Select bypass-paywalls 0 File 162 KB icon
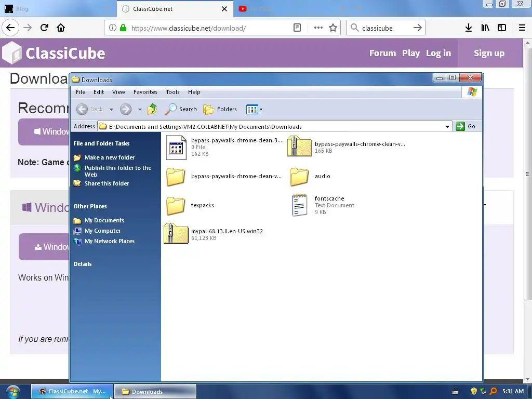532x399 pixels. pos(177,148)
